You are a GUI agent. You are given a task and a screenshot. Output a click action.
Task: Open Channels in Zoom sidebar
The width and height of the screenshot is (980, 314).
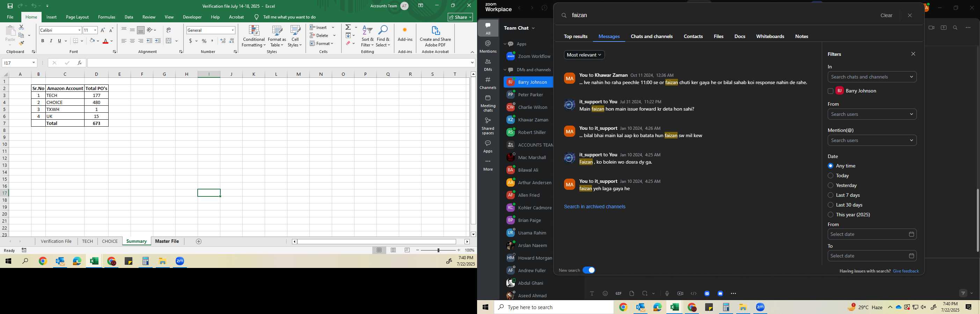488,83
